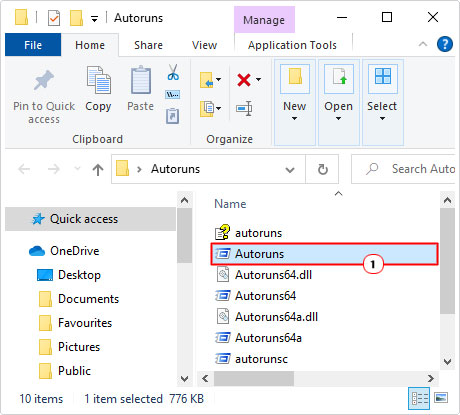Click the Rename icon in Organize
Screen dimensions: 460x415
[x=244, y=109]
